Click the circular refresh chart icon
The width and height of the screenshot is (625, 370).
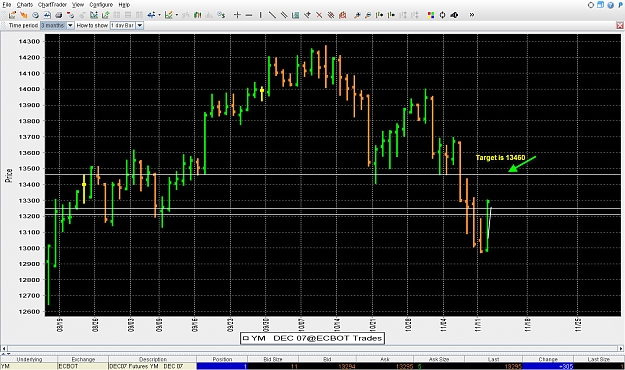click(x=442, y=15)
